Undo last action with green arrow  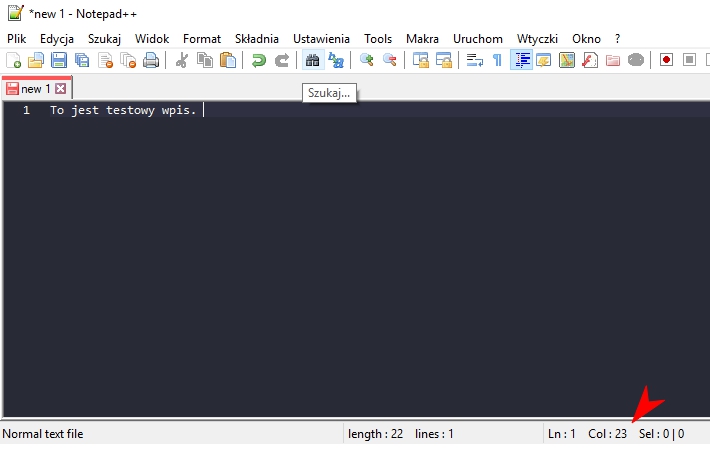click(x=259, y=60)
